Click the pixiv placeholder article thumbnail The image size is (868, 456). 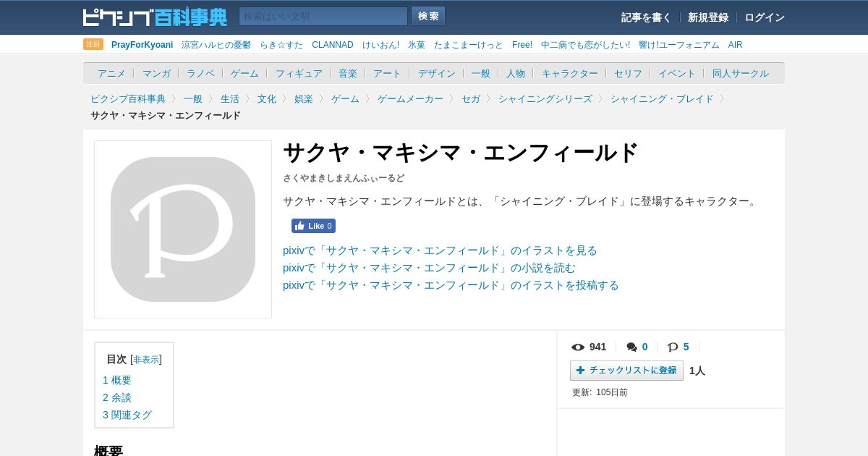[183, 229]
